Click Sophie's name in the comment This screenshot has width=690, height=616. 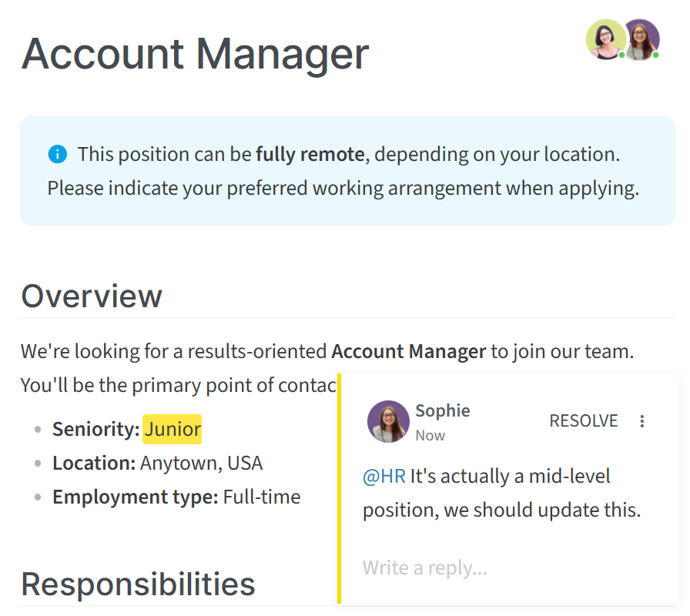pyautogui.click(x=443, y=410)
